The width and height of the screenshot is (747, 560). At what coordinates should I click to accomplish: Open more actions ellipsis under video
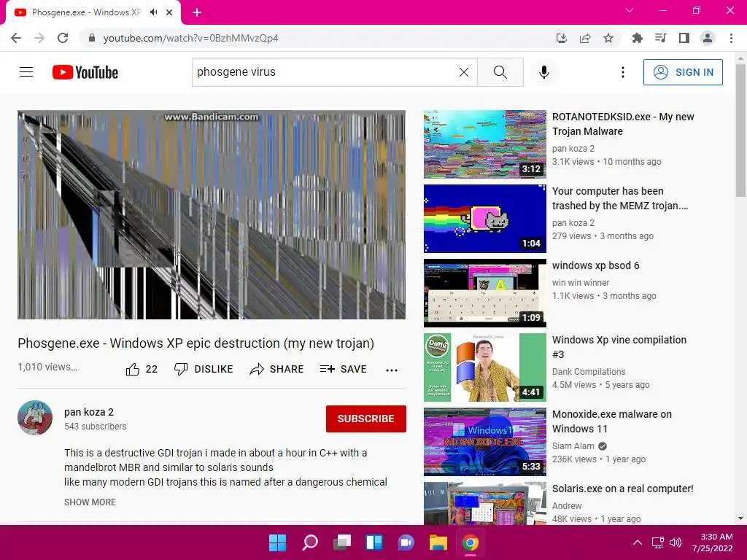click(392, 370)
